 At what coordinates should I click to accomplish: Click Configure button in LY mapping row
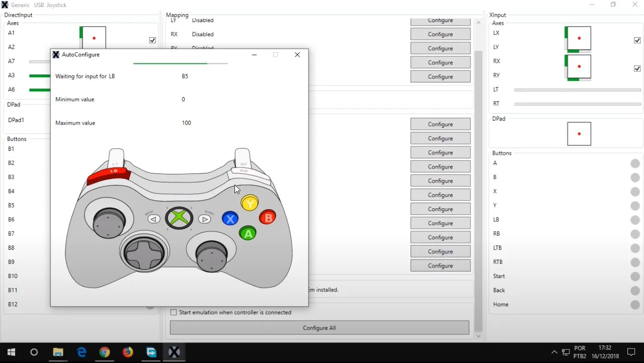[440, 22]
